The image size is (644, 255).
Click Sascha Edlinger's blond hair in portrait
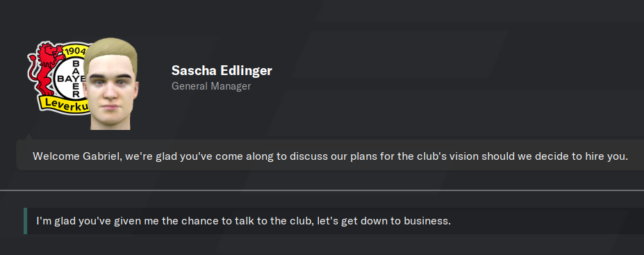[110, 54]
